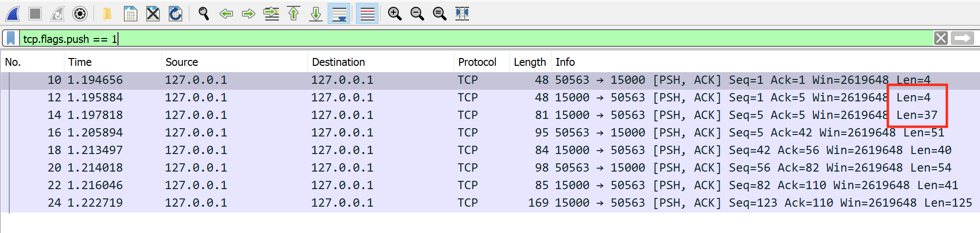Save this capture file

(x=130, y=14)
